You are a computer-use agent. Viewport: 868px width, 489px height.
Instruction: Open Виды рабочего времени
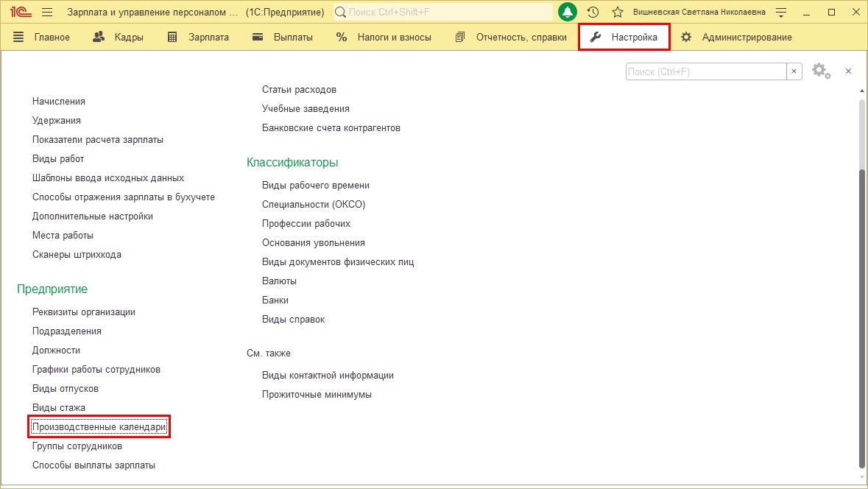[316, 186]
